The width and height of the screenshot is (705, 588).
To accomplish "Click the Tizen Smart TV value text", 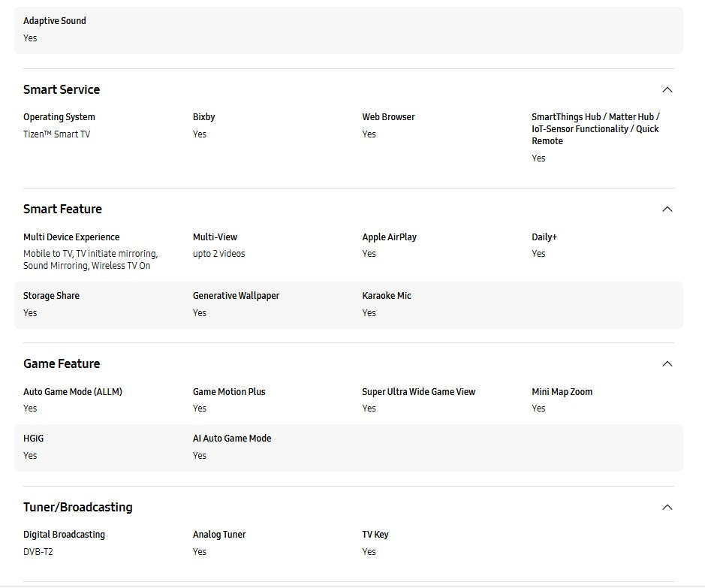I will (56, 134).
